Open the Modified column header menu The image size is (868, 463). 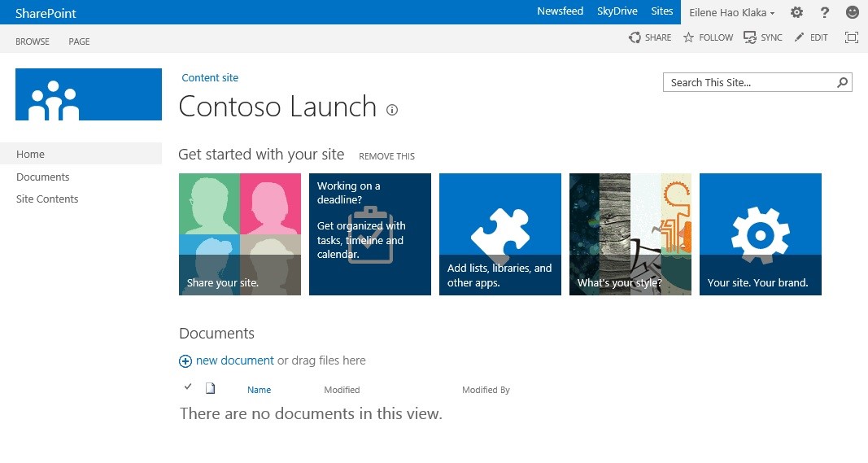(342, 390)
